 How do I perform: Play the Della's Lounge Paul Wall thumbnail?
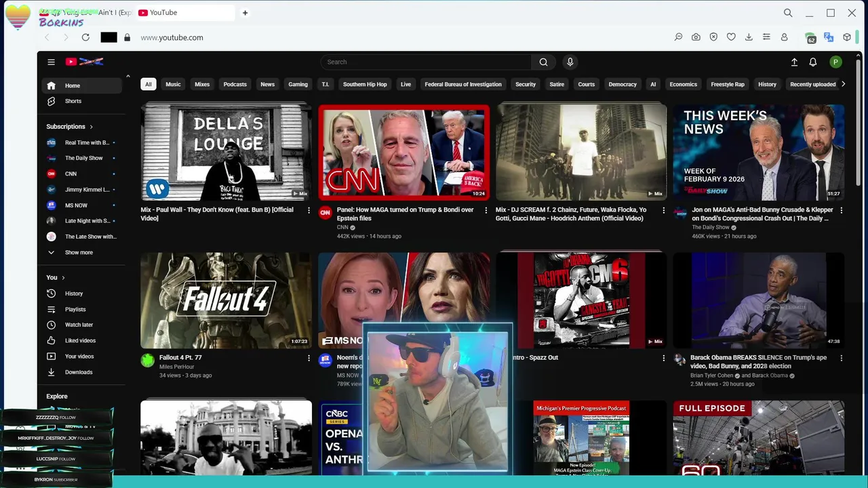[226, 152]
